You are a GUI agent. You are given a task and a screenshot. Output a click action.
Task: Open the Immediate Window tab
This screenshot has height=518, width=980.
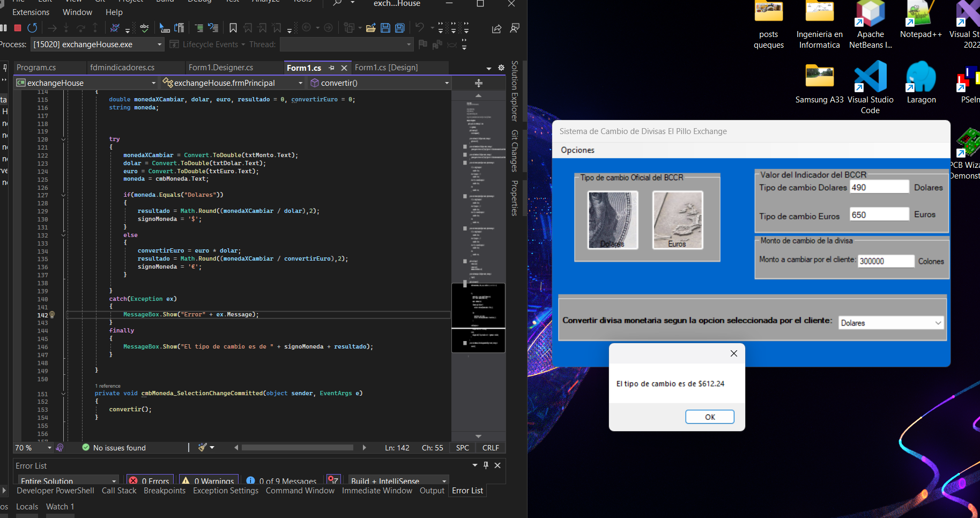point(377,491)
